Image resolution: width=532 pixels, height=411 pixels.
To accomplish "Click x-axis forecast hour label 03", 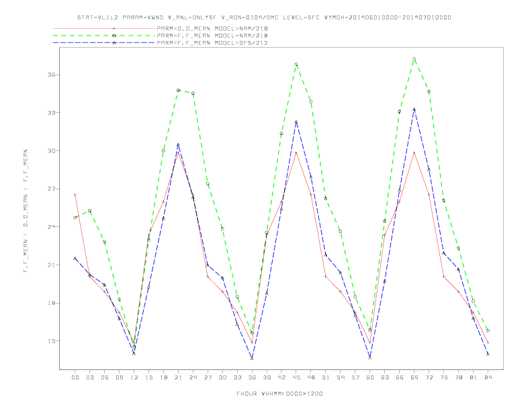I will tap(89, 377).
